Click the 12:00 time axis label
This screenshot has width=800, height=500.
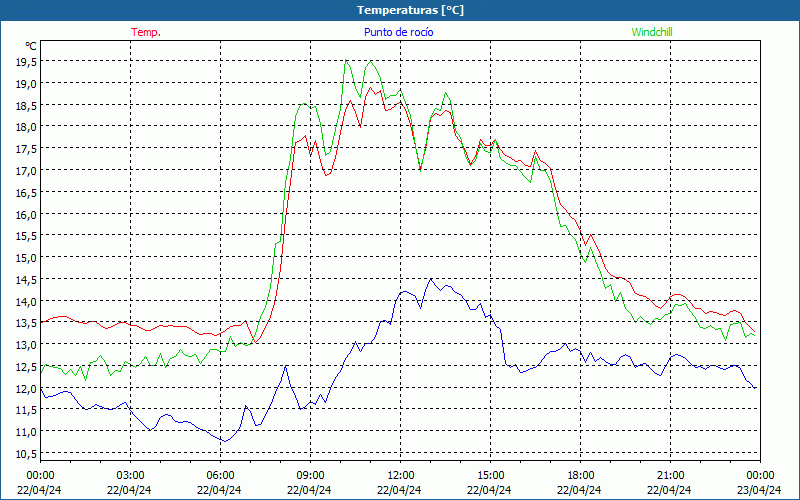(x=400, y=476)
